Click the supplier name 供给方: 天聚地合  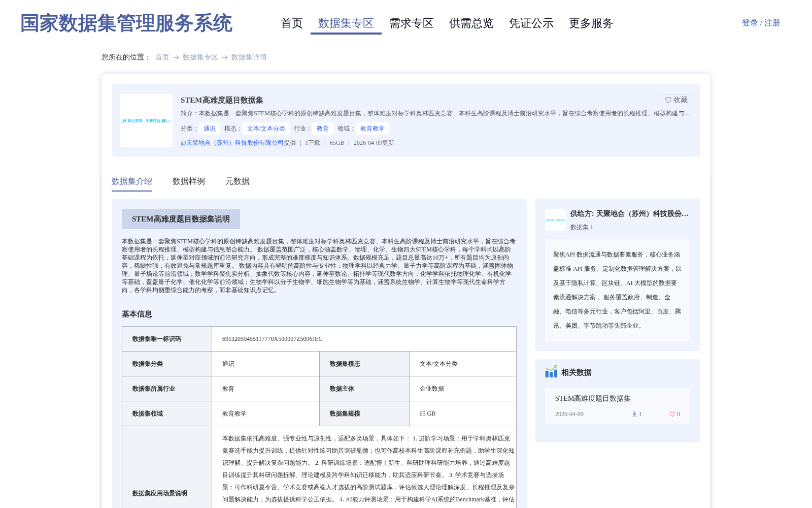629,214
